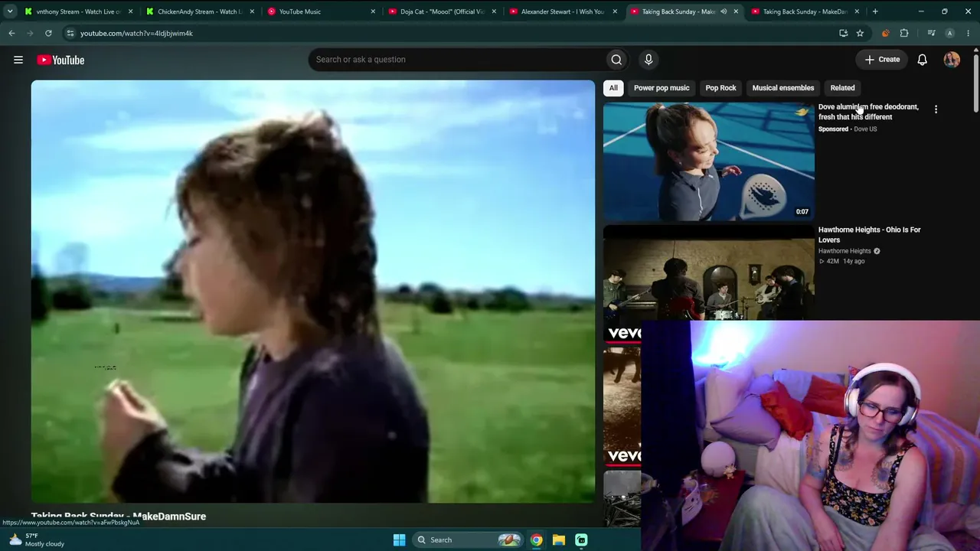The image size is (980, 551).
Task: Open the Chrome profile button
Action: tap(949, 33)
